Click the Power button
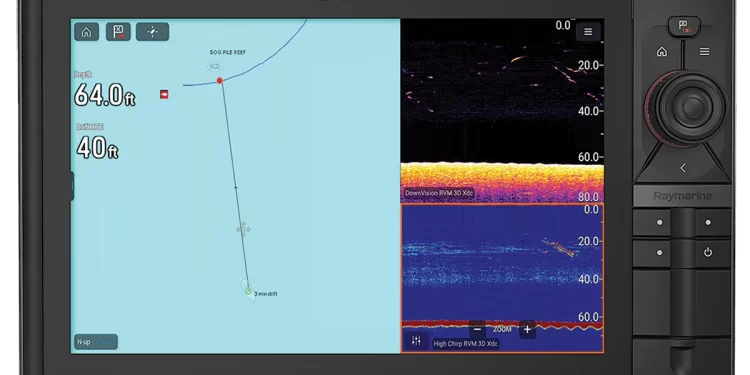Screen dimensions: 750x375 pyautogui.click(x=708, y=252)
